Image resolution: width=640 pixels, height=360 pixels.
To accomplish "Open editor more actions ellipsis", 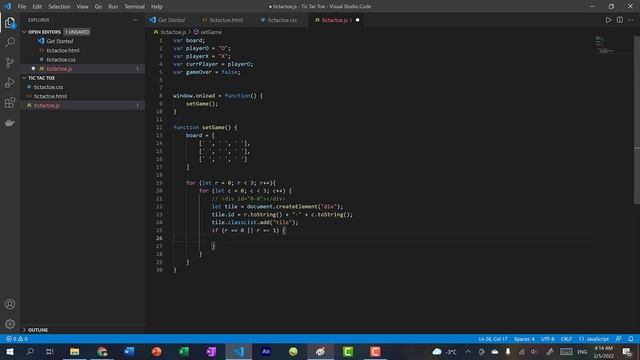I will coord(631,20).
